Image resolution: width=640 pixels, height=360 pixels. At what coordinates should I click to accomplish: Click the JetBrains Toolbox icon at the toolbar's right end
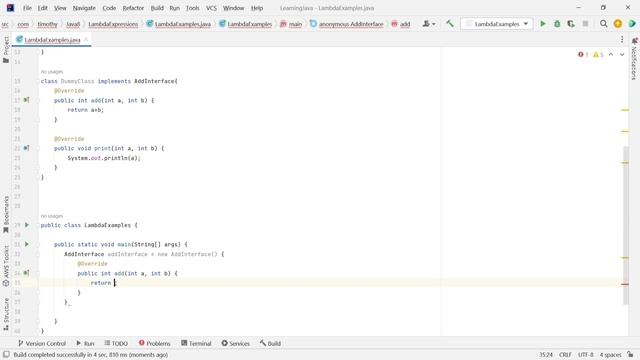pos(632,24)
